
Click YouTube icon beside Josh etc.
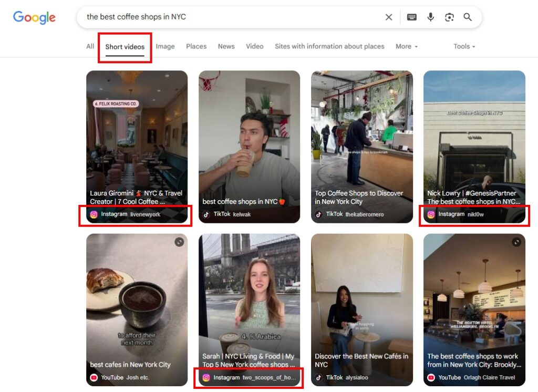[x=94, y=378]
